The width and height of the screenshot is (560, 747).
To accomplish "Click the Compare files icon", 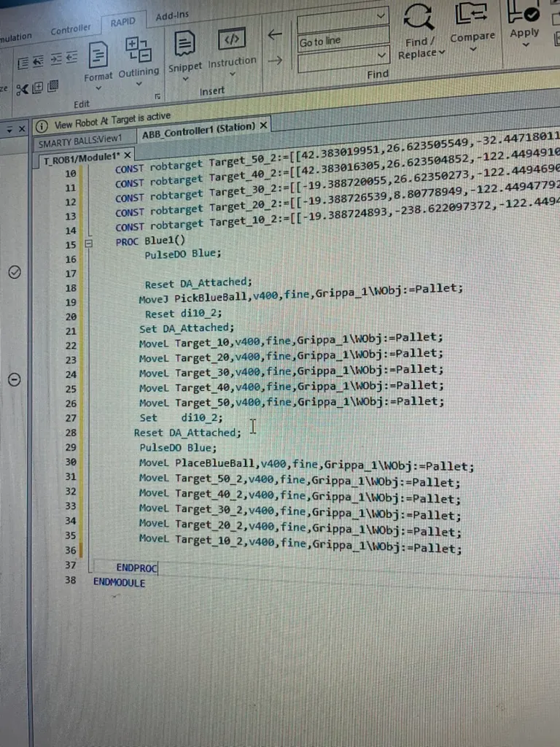I will click(x=471, y=13).
